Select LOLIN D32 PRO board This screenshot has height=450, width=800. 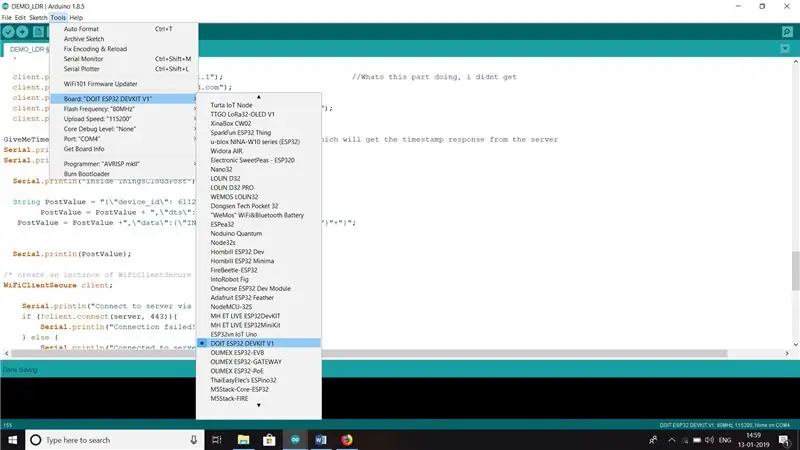tap(259, 188)
